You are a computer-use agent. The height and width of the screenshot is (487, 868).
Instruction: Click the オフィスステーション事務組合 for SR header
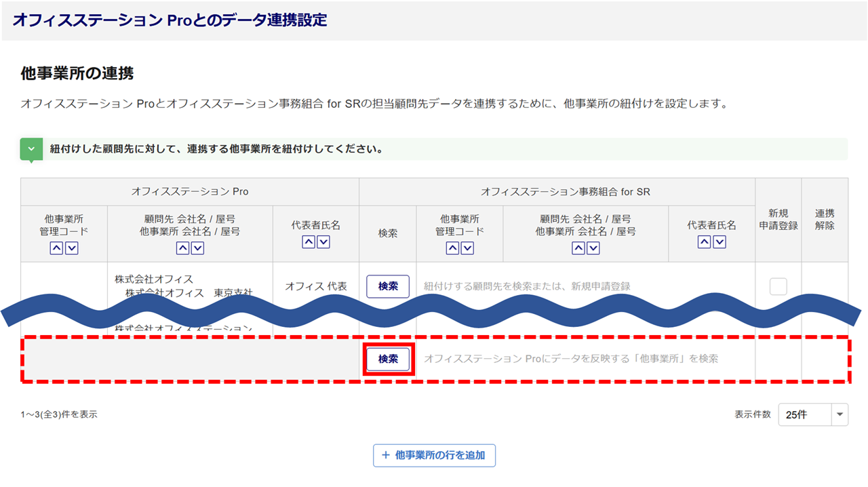(x=557, y=192)
